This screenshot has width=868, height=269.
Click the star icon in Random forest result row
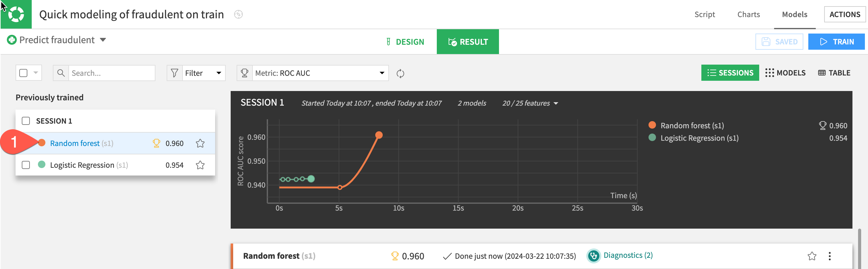(x=812, y=256)
